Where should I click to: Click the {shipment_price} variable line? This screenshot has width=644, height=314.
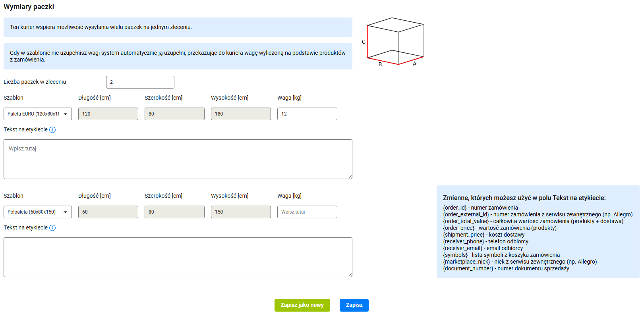point(484,235)
